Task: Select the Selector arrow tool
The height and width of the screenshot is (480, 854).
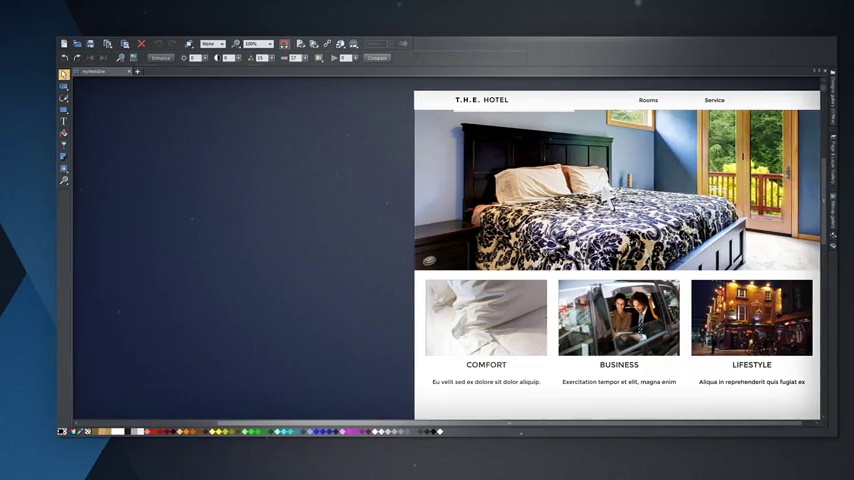Action: click(x=64, y=75)
